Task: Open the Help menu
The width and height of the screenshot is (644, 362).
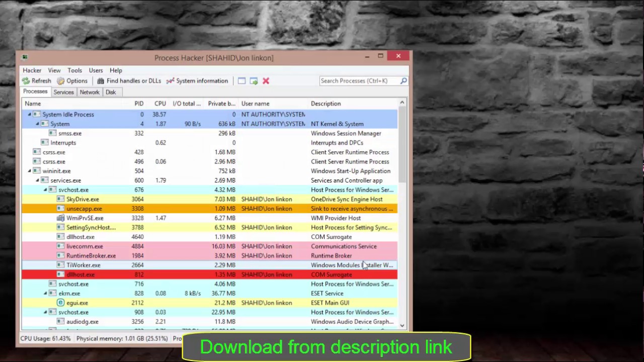Action: point(116,70)
